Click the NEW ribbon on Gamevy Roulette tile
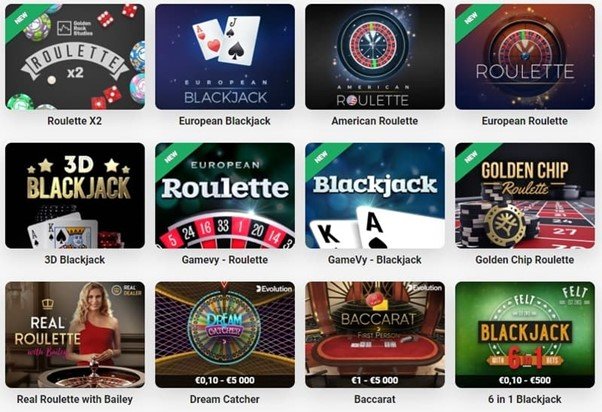The height and width of the screenshot is (412, 602). [171, 157]
